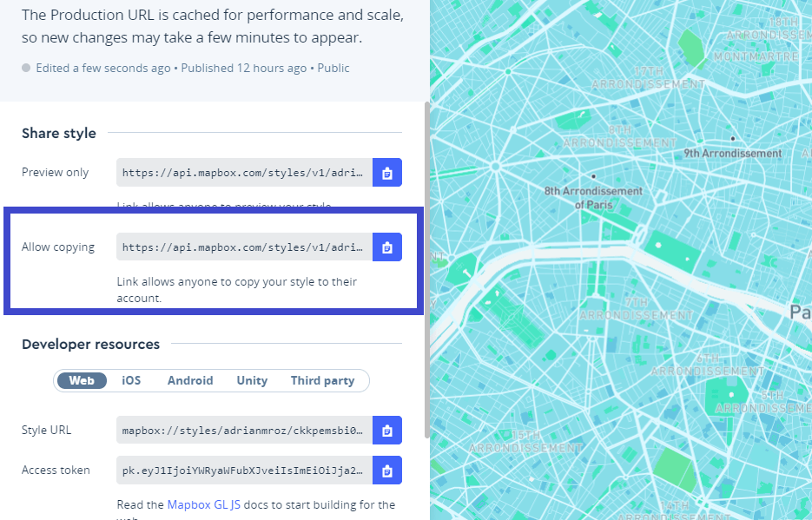Copy the Preview only link
The image size is (812, 520).
(x=386, y=172)
